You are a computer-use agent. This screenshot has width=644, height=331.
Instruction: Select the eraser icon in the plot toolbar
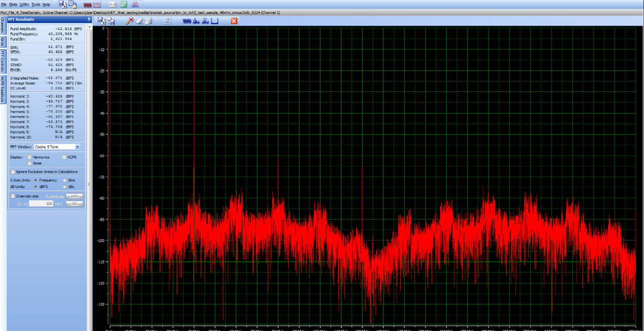tap(139, 21)
